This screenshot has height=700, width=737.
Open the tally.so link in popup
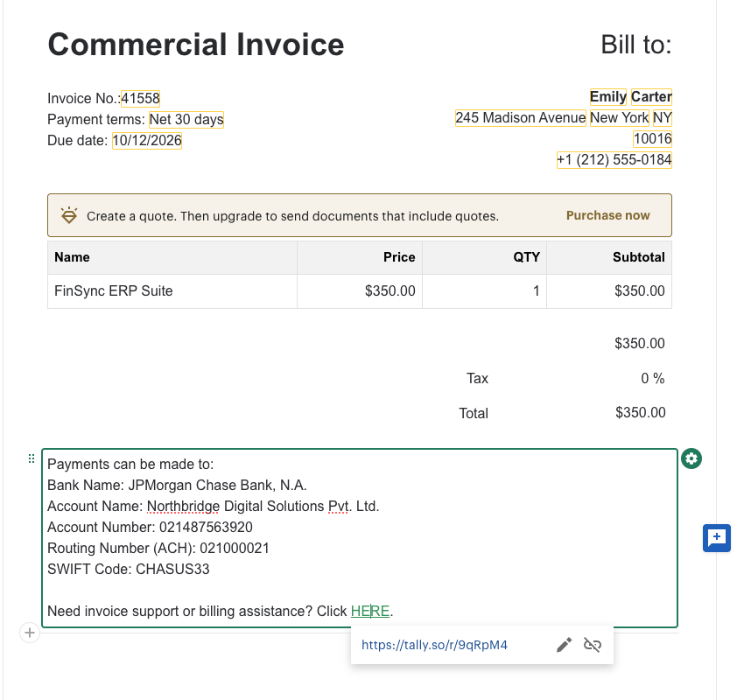tap(434, 645)
